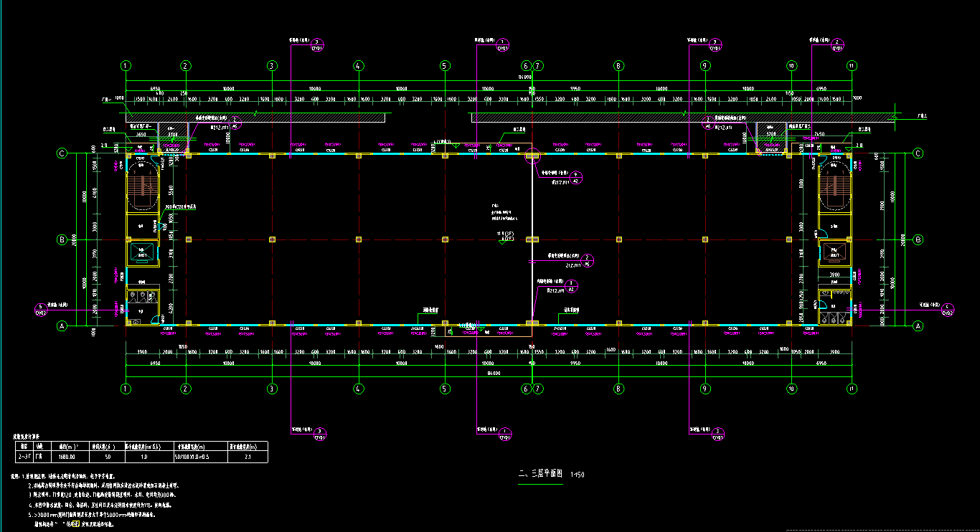Click the 1:150 scale label
The width and height of the screenshot is (980, 532).
[577, 475]
